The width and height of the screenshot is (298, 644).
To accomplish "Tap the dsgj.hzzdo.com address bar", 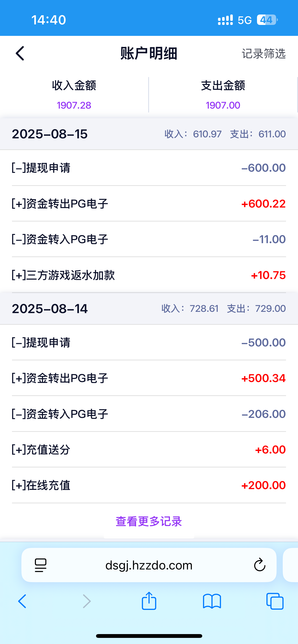I will click(149, 565).
